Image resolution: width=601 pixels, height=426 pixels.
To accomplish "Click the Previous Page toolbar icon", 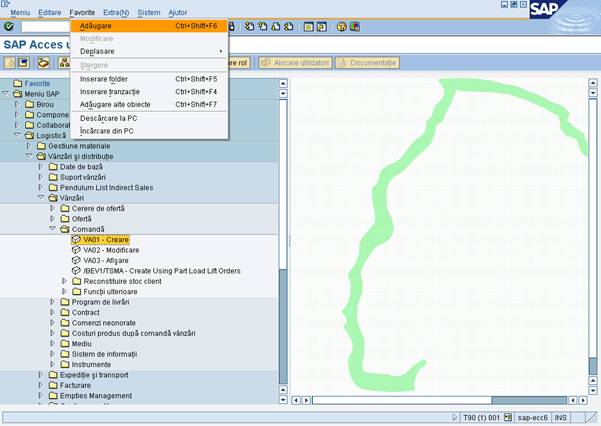I will (x=263, y=26).
